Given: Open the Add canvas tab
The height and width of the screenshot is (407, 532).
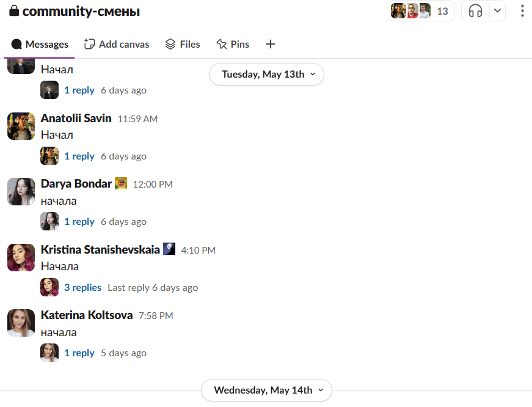Looking at the screenshot, I should [117, 44].
